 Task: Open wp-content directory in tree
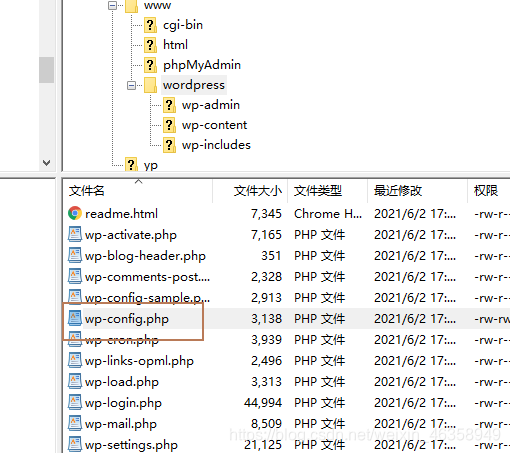214,125
